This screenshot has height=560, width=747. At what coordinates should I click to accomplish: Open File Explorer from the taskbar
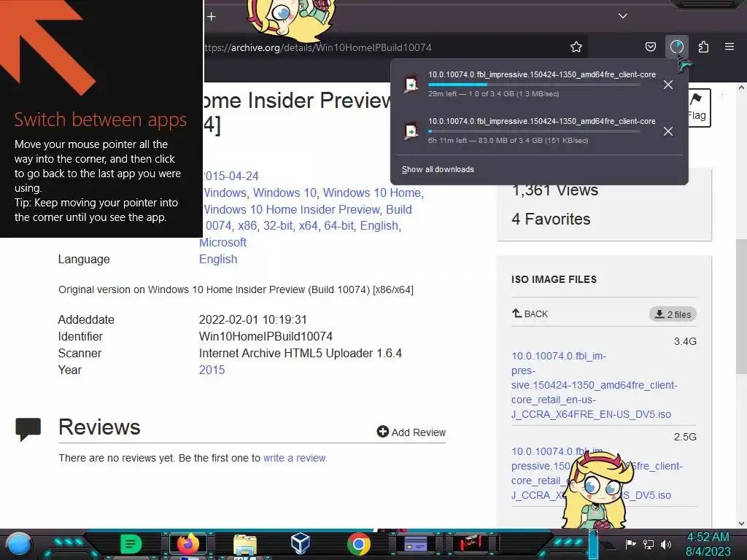245,545
